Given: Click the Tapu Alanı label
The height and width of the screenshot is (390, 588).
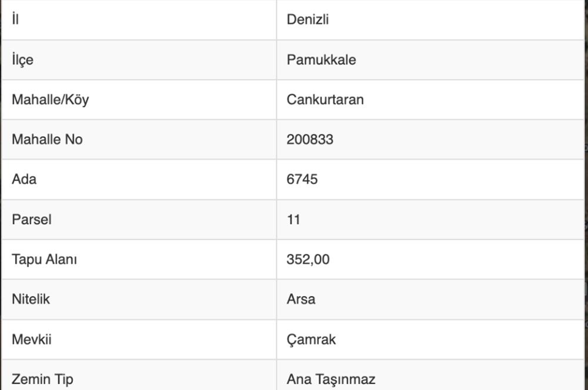Looking at the screenshot, I should click(x=44, y=260).
